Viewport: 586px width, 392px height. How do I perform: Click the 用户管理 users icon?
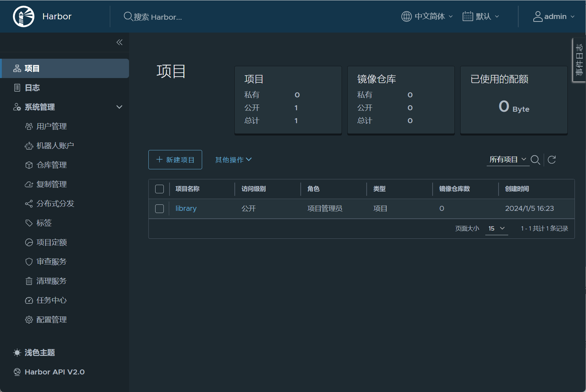pos(29,126)
